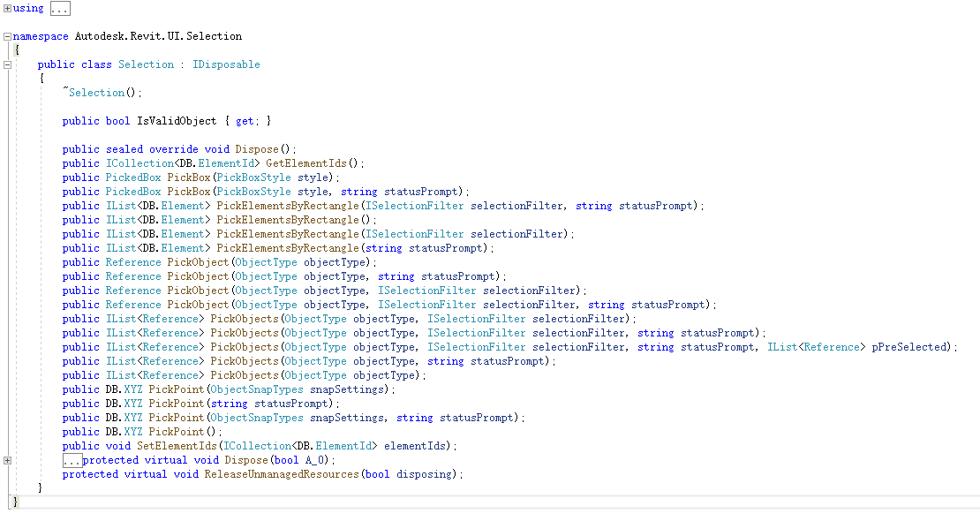Click the 'ReleaseUnmanagedResources' method name
Screen dimensions: 980x521
tap(282, 474)
